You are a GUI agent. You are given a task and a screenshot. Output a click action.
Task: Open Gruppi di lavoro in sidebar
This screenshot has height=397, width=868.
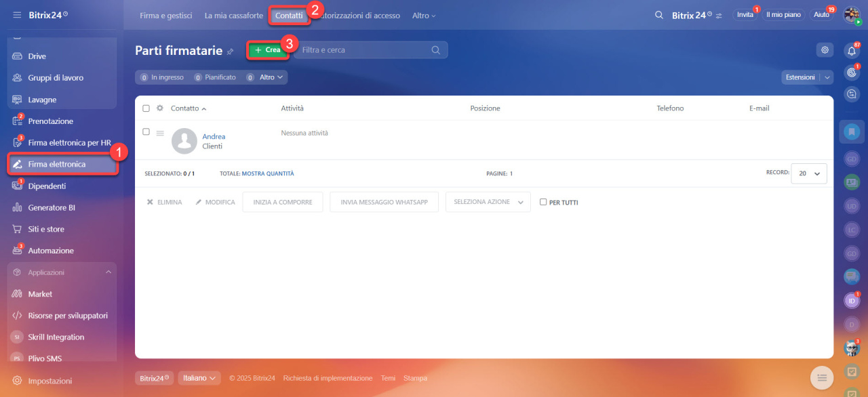[x=62, y=78]
